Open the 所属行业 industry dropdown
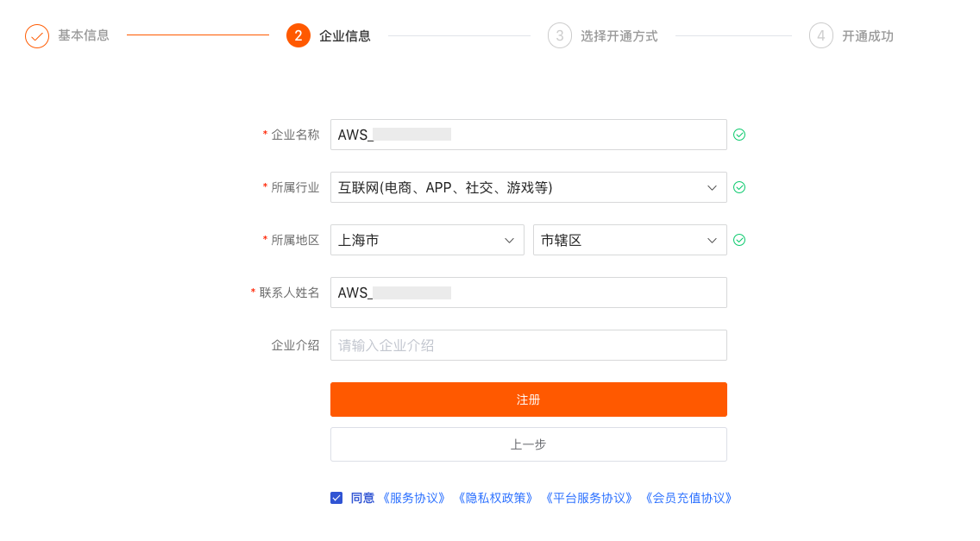Screen dimensions: 980x541 528,187
